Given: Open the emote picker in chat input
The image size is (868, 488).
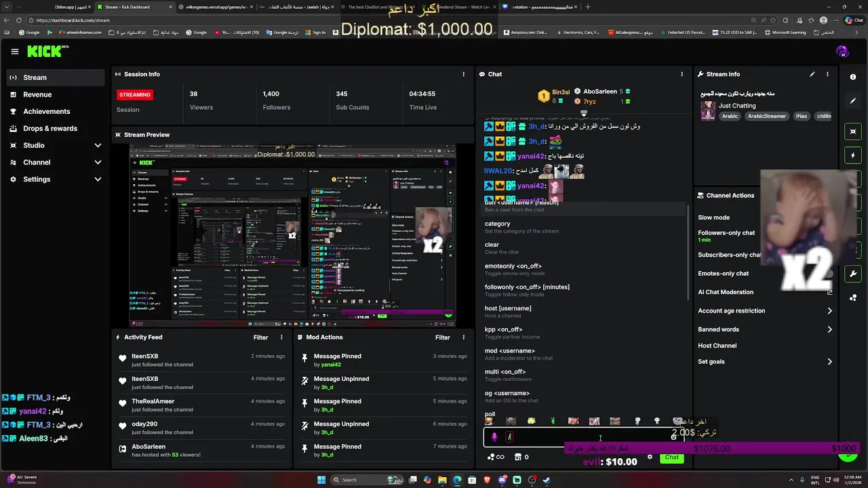Looking at the screenshot, I should (673, 437).
